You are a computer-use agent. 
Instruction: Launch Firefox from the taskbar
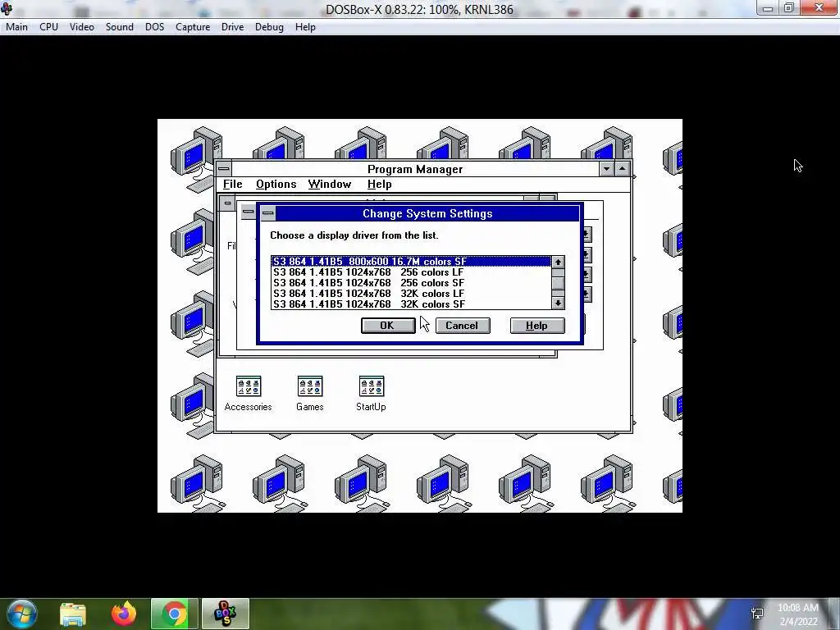tap(123, 614)
